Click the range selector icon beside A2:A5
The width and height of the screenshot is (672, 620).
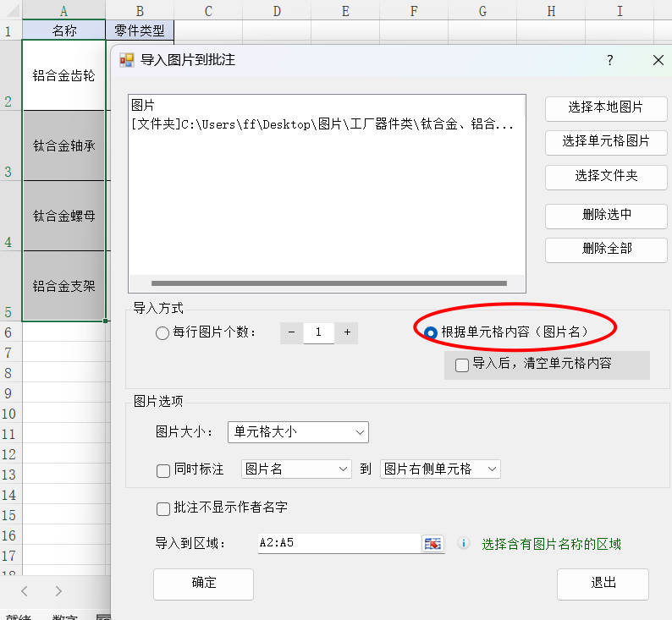tap(432, 543)
